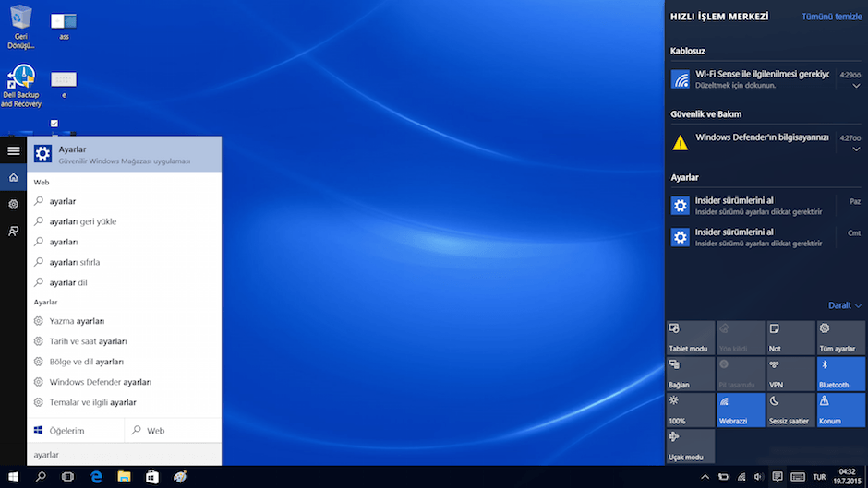Select the 'ass' desktop file icon
868x488 pixels.
point(64,27)
